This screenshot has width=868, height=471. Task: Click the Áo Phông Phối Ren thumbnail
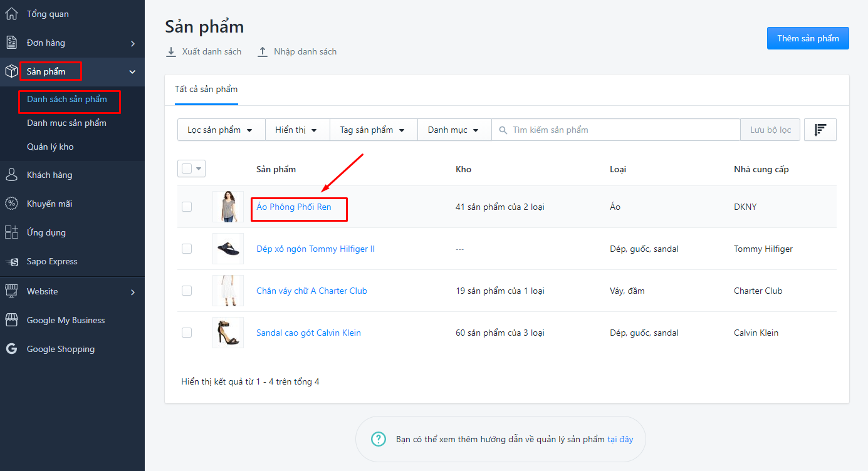click(x=227, y=207)
